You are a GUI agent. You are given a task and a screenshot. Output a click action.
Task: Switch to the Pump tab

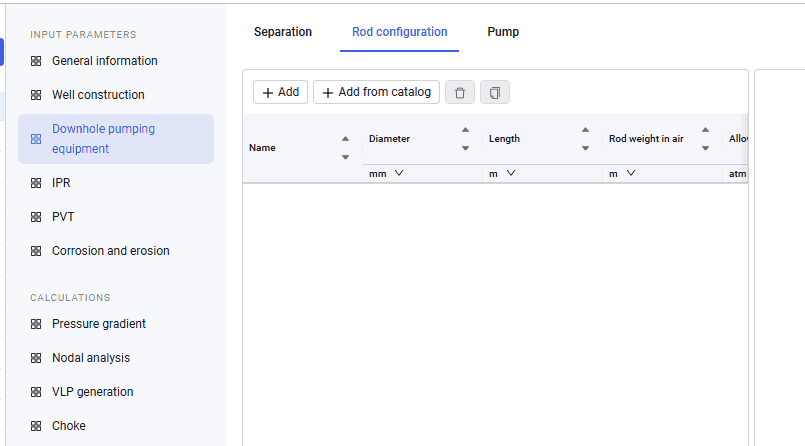coord(503,32)
